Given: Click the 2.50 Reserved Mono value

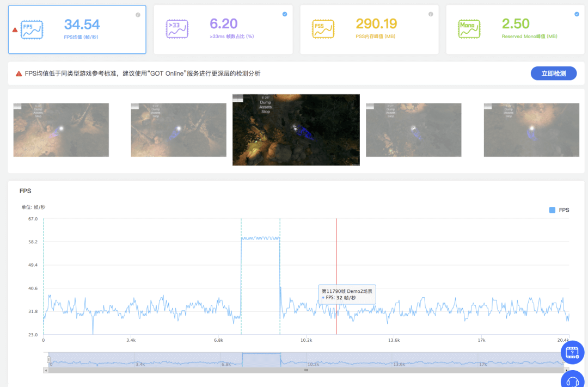Looking at the screenshot, I should pos(516,23).
